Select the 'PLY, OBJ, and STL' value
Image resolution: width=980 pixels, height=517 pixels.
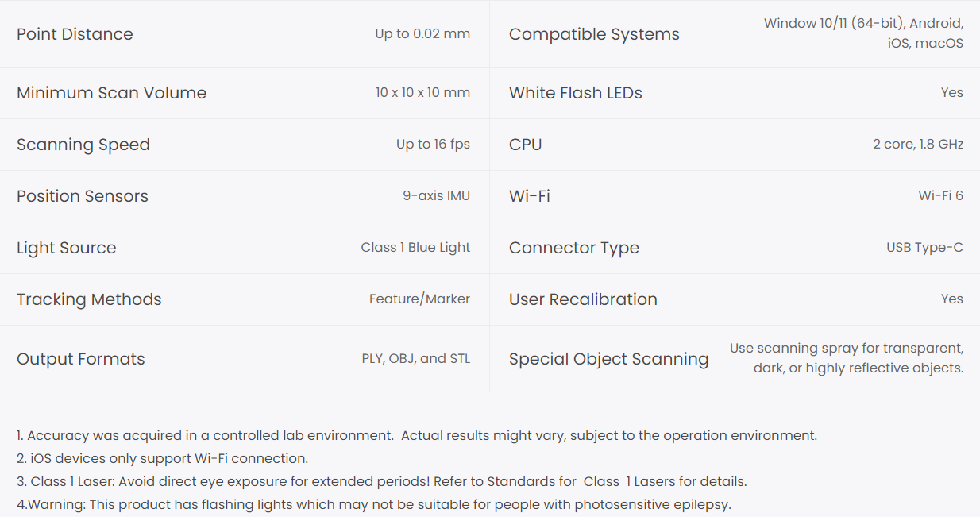tap(415, 359)
